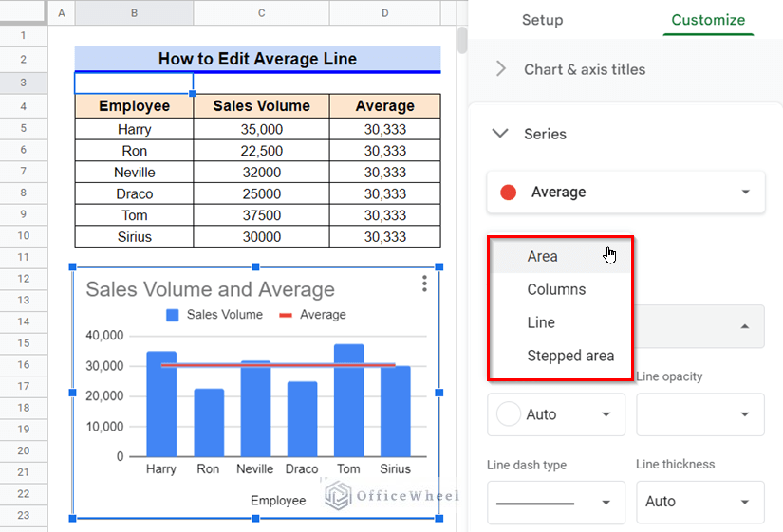
Task: Click the Auto color circle swatch
Action: tap(509, 414)
